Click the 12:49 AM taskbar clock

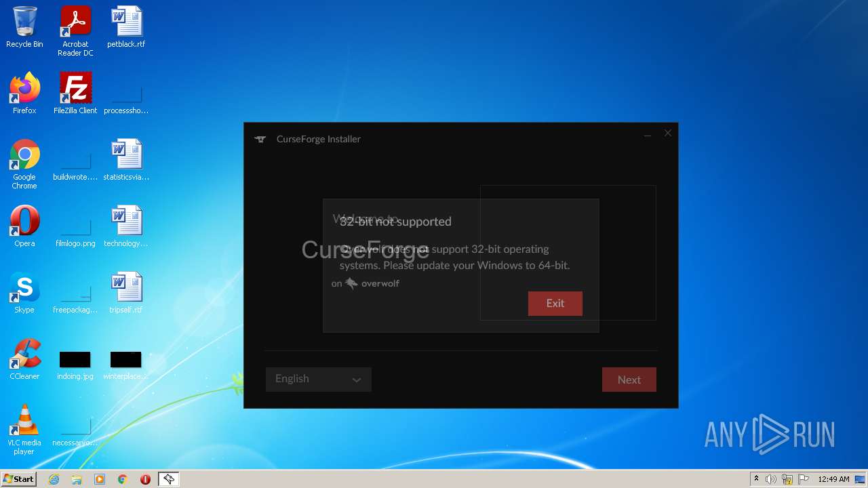click(x=833, y=479)
